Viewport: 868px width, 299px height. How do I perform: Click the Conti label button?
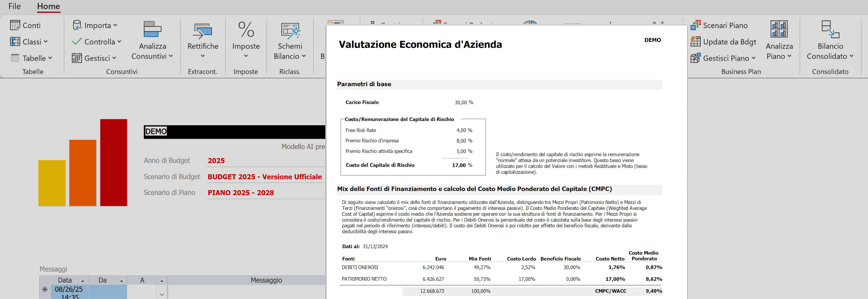31,25
